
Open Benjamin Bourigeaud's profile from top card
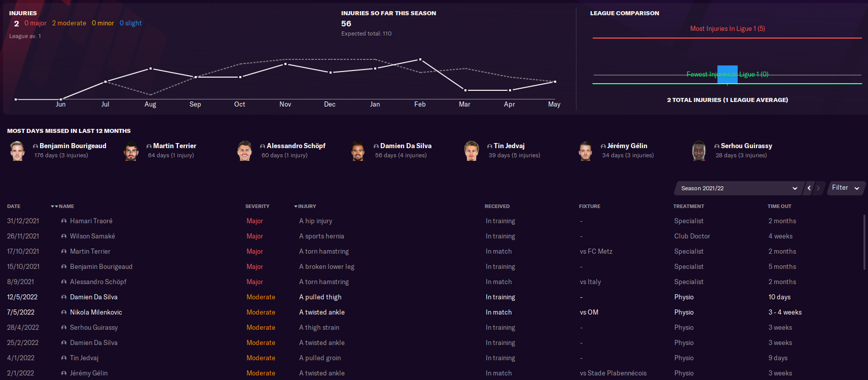73,146
